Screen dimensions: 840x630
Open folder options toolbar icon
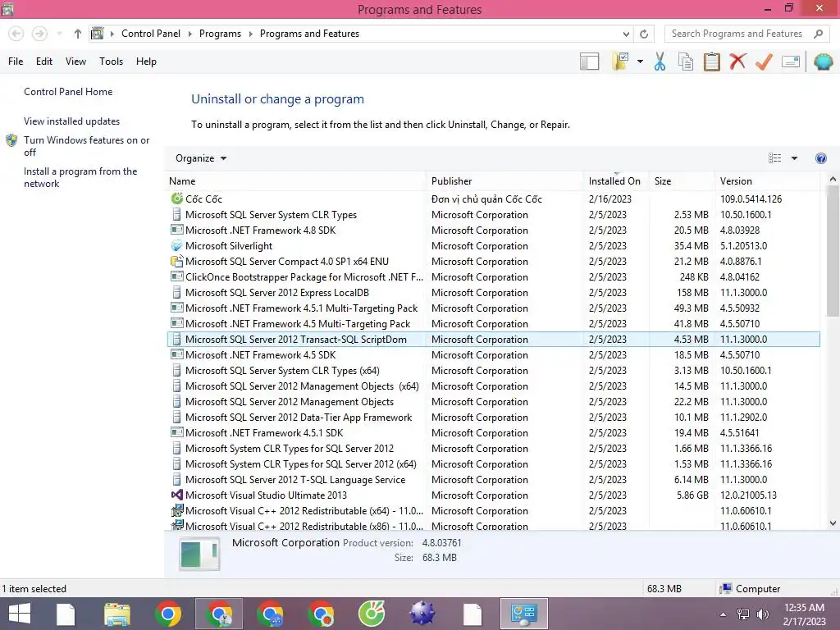click(621, 62)
